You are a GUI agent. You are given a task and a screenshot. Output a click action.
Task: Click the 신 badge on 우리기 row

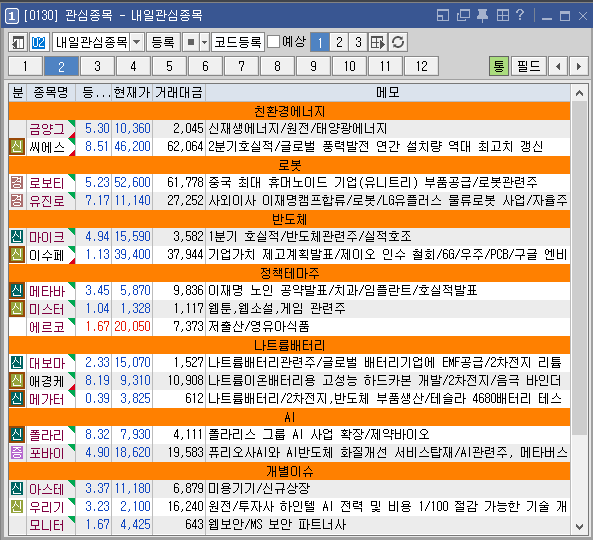[17, 507]
